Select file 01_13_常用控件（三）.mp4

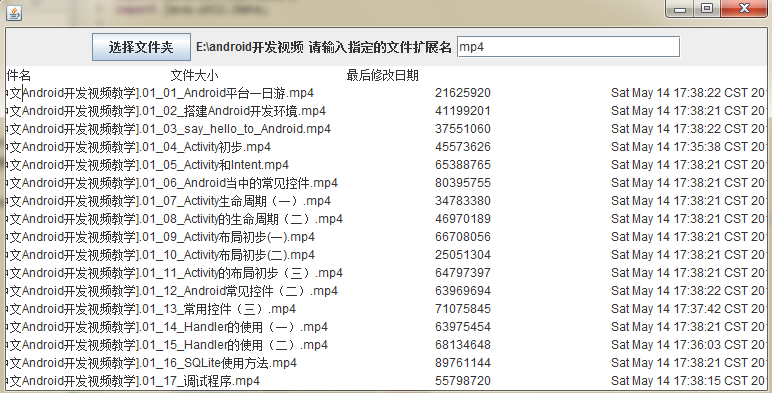click(x=151, y=309)
